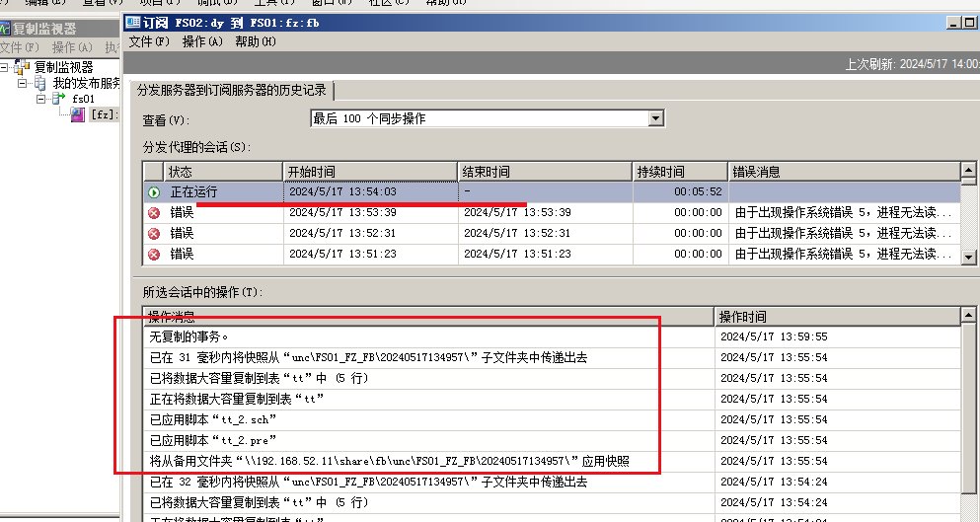Click scroll-down arrow of the sessions list

(x=969, y=257)
